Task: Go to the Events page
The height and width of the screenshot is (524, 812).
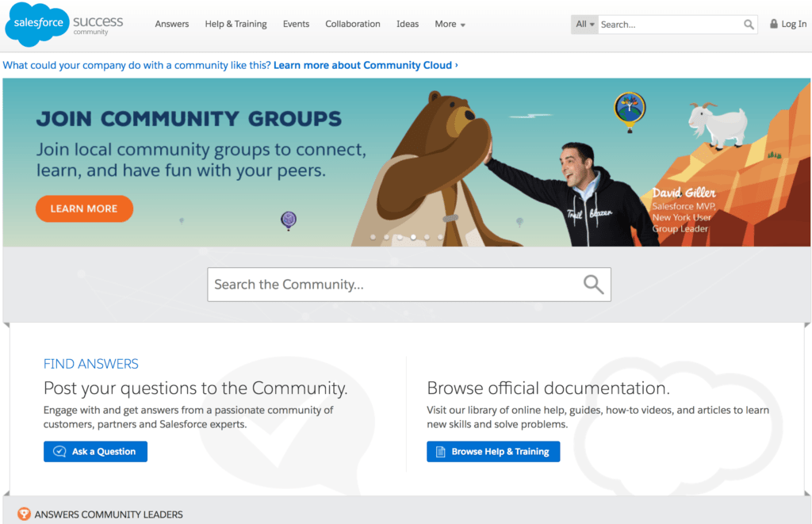Action: coord(296,24)
